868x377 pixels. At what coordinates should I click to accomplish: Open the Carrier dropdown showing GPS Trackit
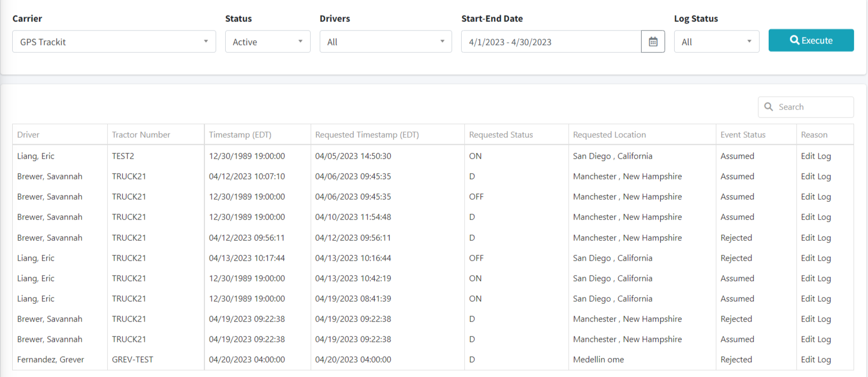point(114,42)
